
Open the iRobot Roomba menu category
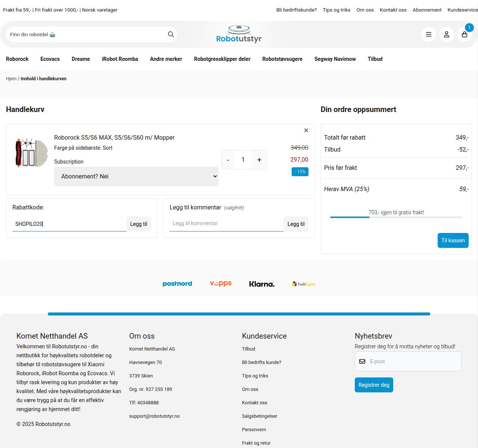point(120,59)
